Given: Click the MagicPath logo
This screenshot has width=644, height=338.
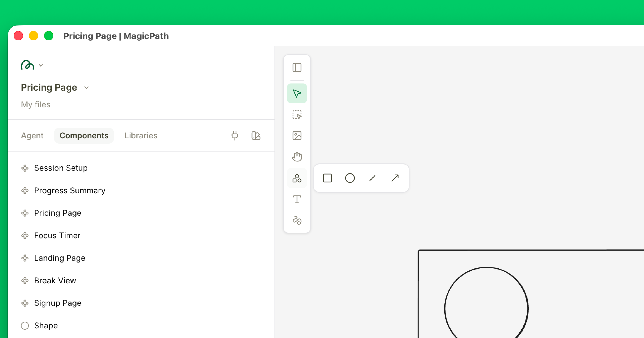Looking at the screenshot, I should point(27,65).
